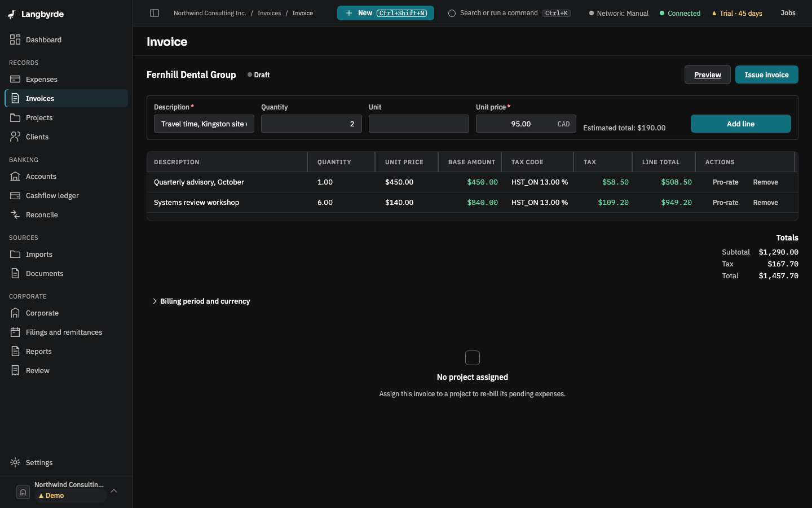The width and height of the screenshot is (812, 508).
Task: Open the Northwind Consulting company switcher
Action: [x=67, y=491]
